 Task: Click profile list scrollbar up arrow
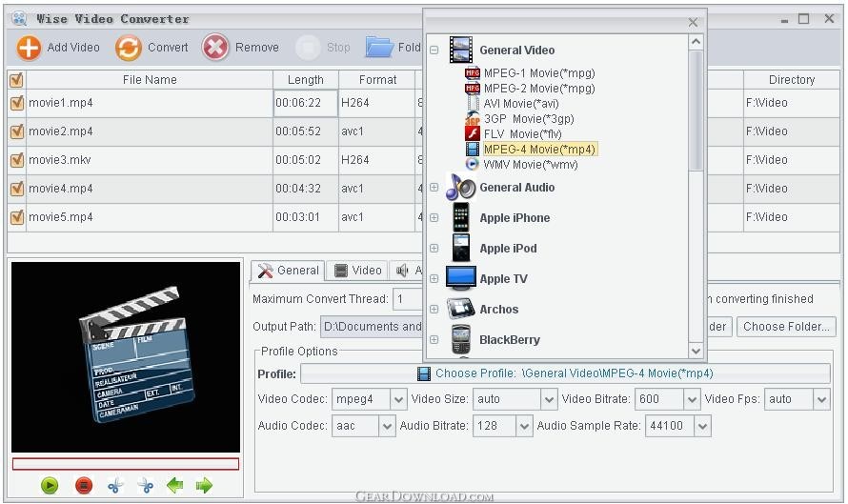click(697, 42)
